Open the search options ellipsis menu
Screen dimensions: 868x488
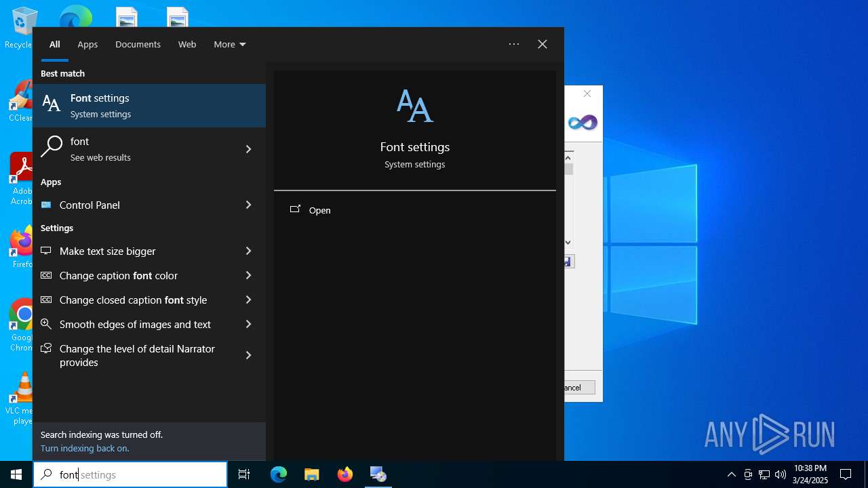point(514,44)
